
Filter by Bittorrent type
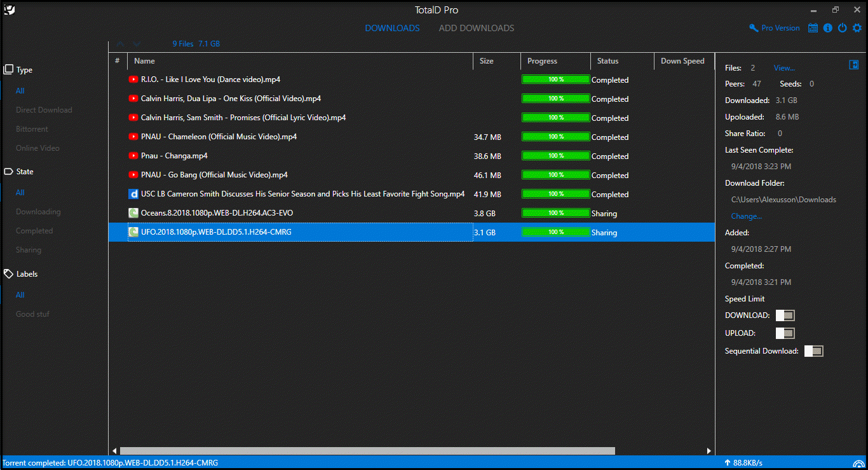point(32,129)
